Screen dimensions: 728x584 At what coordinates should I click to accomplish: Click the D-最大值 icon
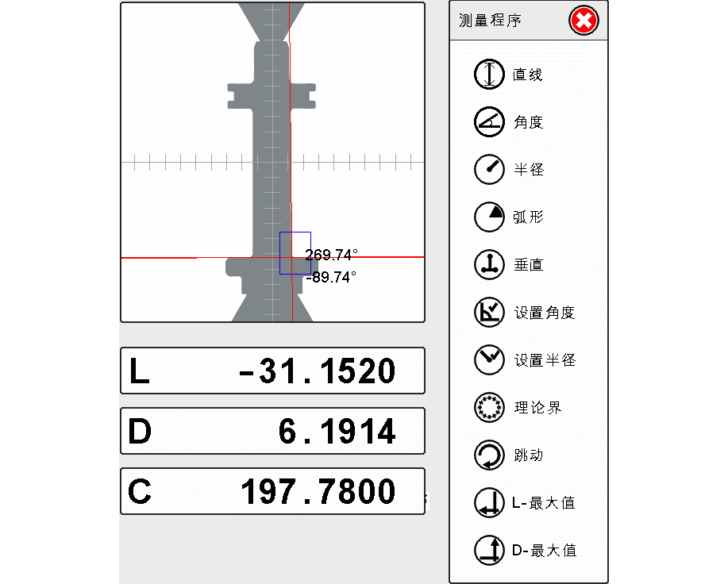click(x=489, y=550)
